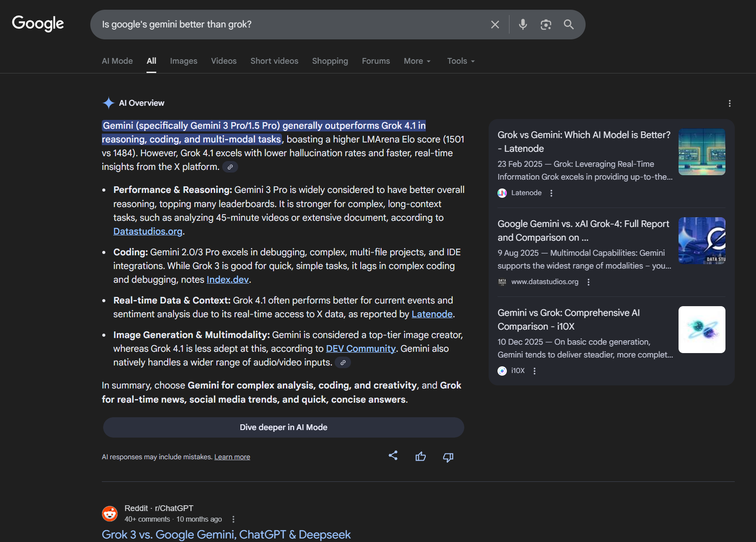
Task: Click the Dive deeper in AI Mode button
Action: (283, 427)
